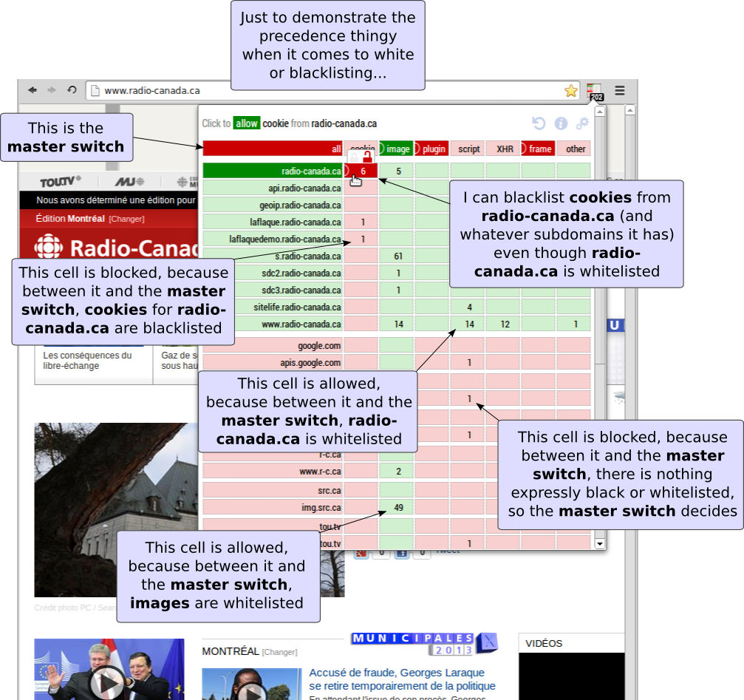Select the geoip.radio-canada.ca domain row
This screenshot has height=700, width=744.
tap(273, 205)
